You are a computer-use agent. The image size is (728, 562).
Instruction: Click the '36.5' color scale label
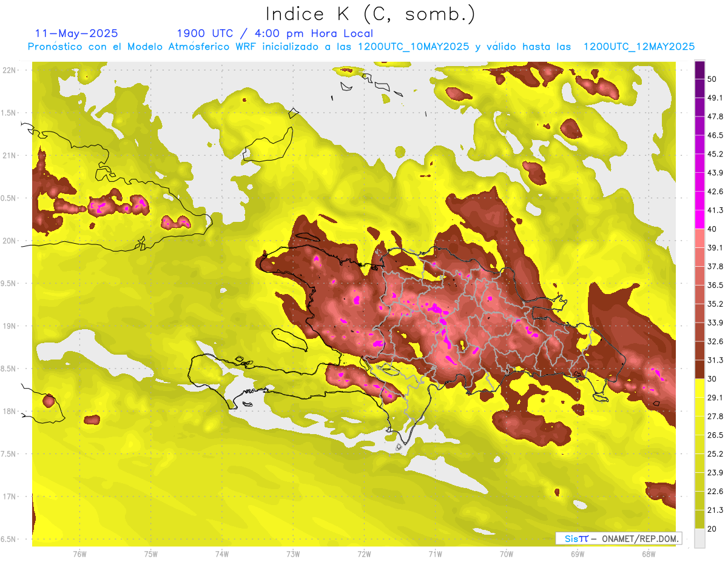[715, 286]
